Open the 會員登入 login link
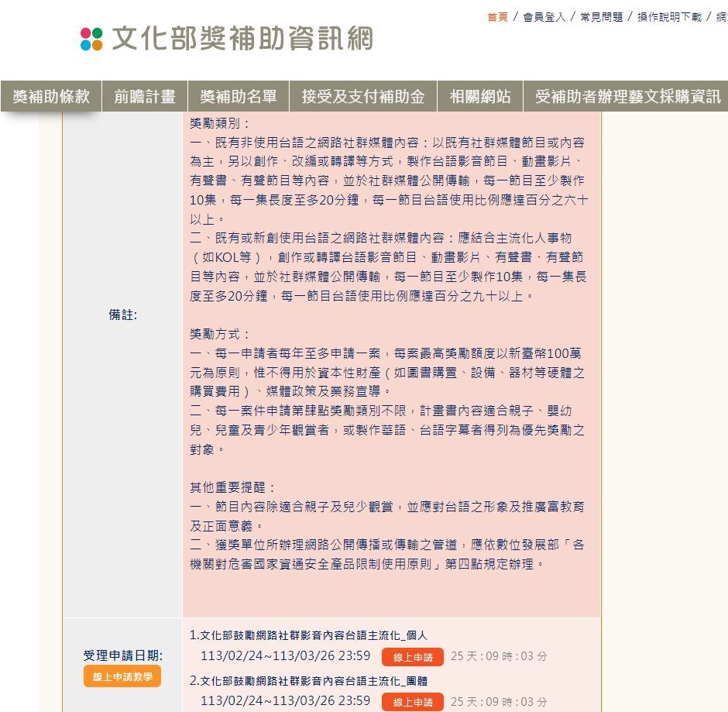This screenshot has height=712, width=728. 544,17
